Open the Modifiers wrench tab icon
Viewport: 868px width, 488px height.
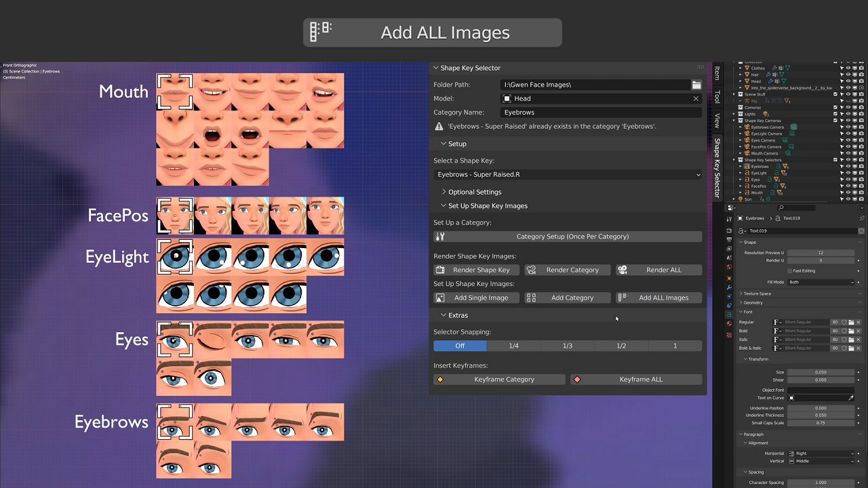coord(729,287)
